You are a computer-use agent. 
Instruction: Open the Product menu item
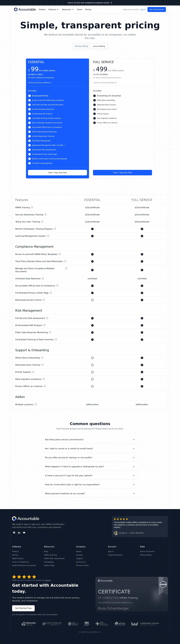[x=42, y=9]
